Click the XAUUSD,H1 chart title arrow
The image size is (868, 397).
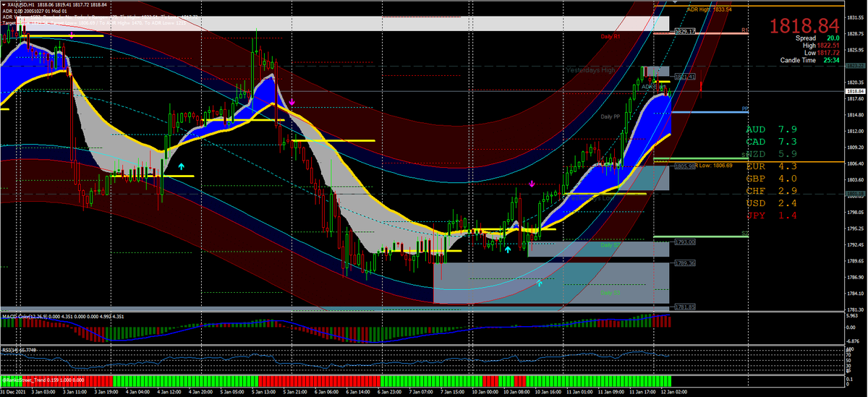pos(4,4)
